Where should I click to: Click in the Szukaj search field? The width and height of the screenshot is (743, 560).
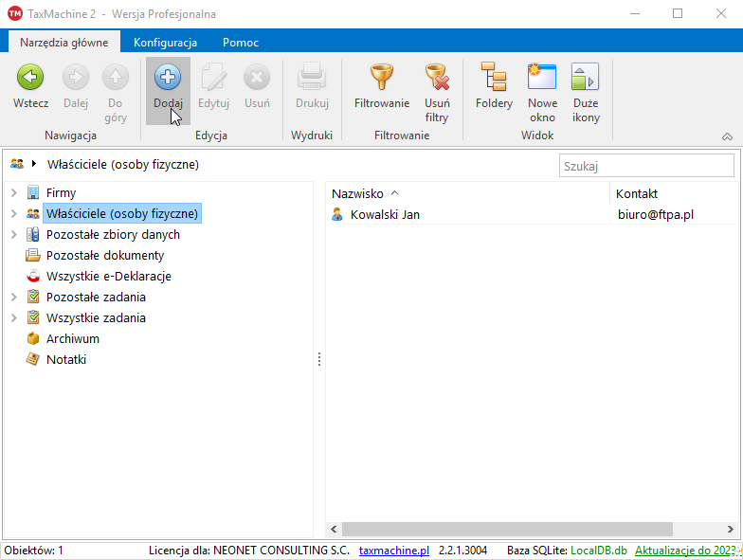click(x=645, y=166)
